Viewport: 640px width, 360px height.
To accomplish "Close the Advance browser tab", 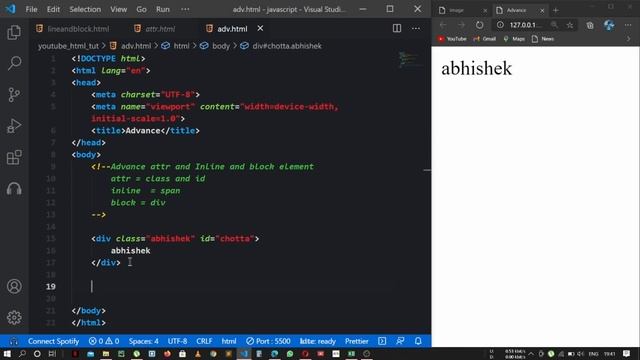I will 542,11.
